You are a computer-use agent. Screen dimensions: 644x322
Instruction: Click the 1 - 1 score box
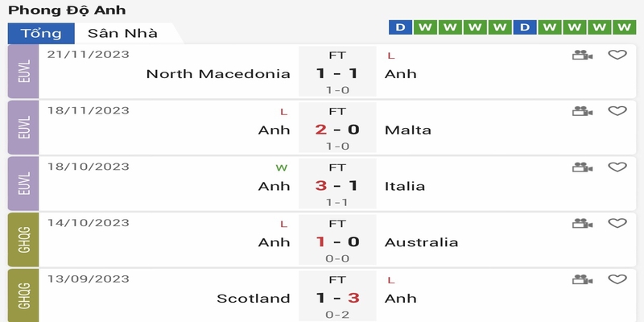point(337,72)
